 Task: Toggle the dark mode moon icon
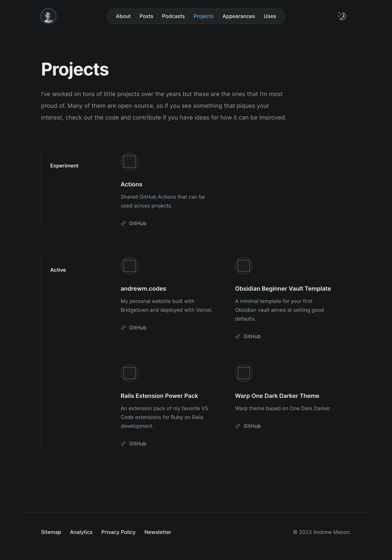(x=342, y=16)
